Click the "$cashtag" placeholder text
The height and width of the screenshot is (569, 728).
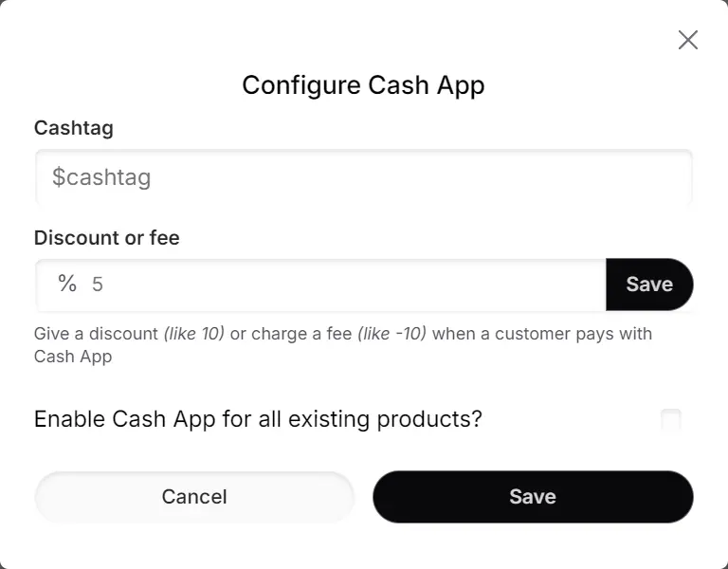(x=101, y=177)
